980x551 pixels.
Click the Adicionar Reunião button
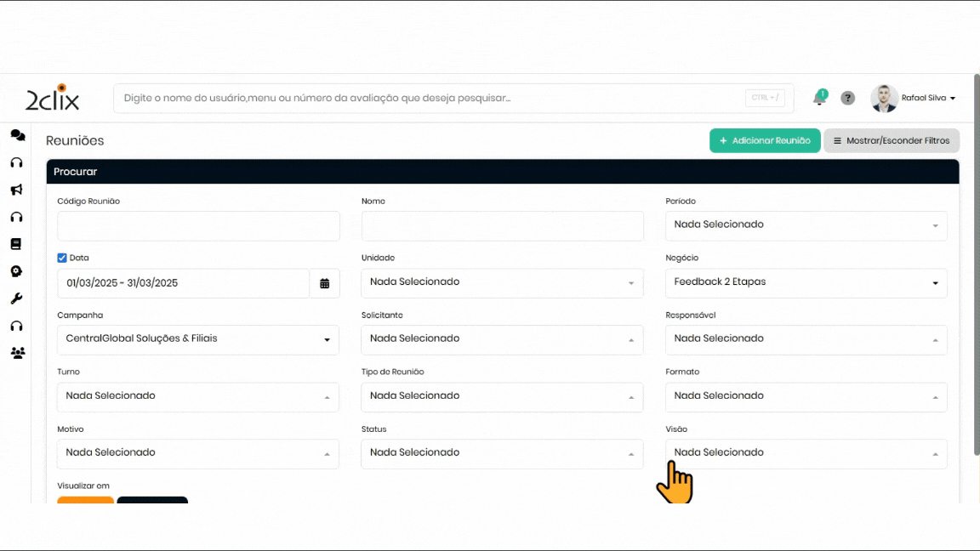(x=764, y=141)
